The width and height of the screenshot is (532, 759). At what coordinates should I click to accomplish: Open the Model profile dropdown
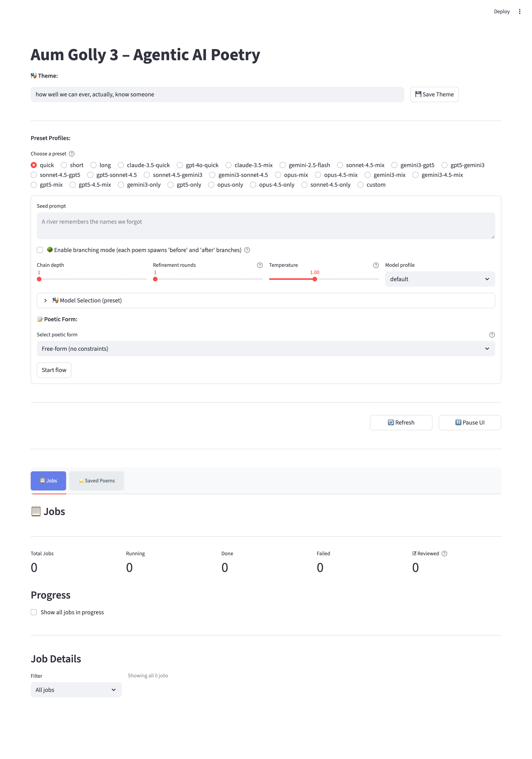coord(440,279)
